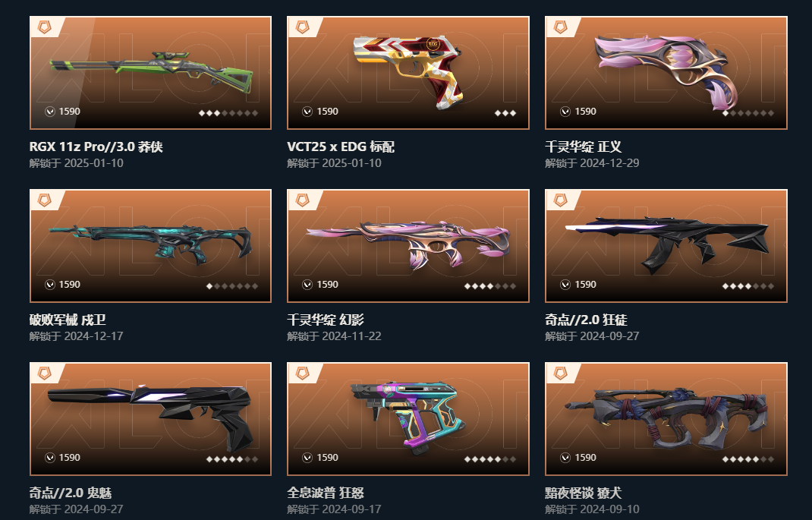812x520 pixels.
Task: Click the 奇点//2.0 狂徒 skin name
Action: 586,320
